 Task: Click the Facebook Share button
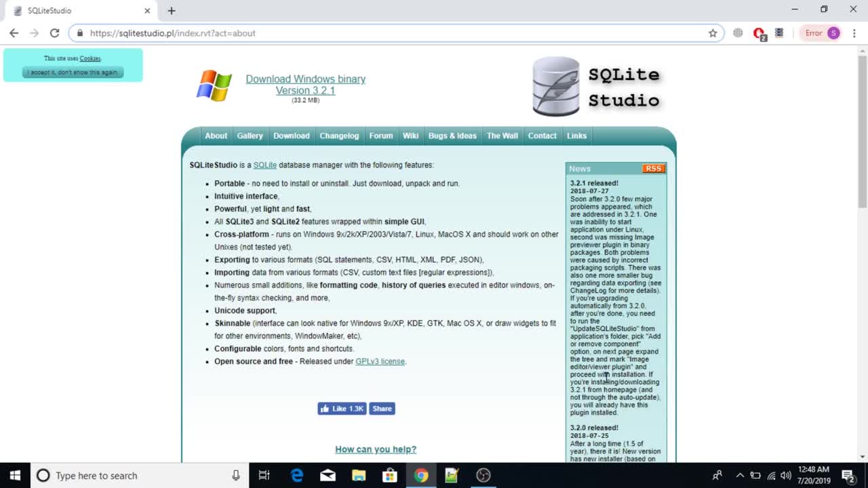coord(382,409)
